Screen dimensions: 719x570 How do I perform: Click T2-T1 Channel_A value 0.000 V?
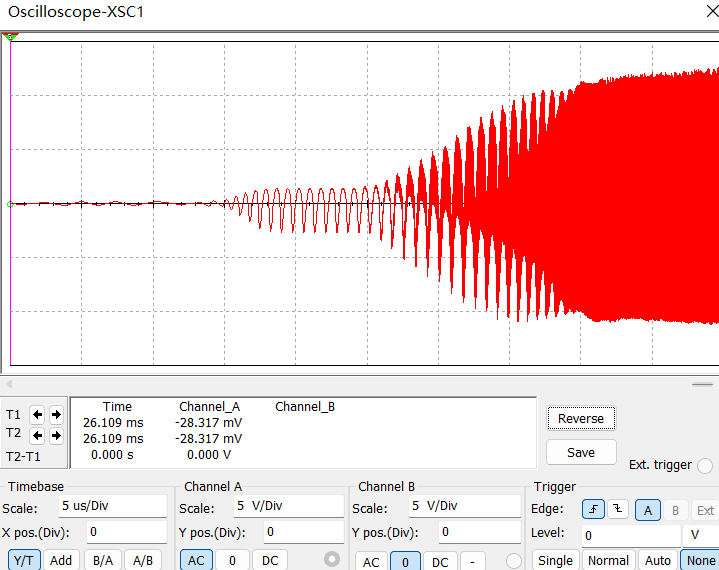click(x=209, y=455)
